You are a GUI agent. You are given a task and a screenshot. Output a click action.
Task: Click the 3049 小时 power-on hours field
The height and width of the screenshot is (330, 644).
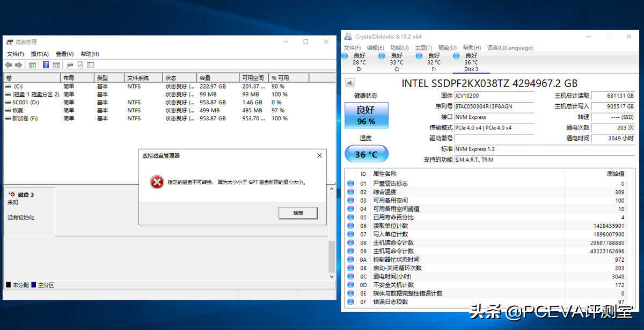(x=613, y=139)
